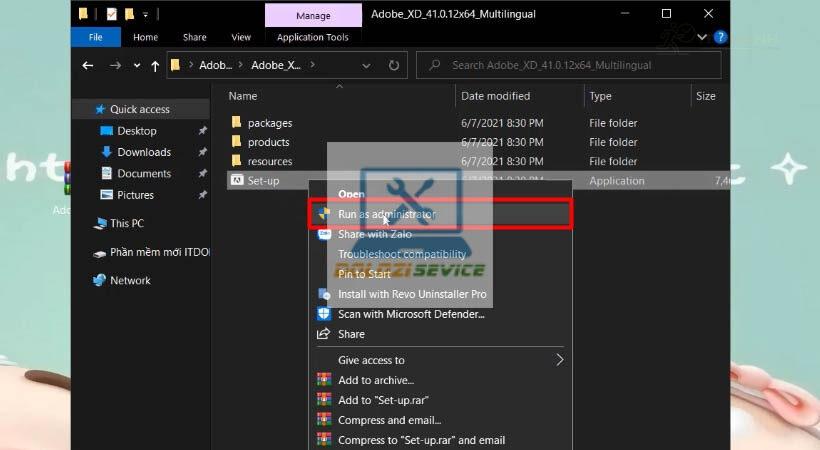The height and width of the screenshot is (450, 820).
Task: Click the Back navigation arrow
Action: 88,65
